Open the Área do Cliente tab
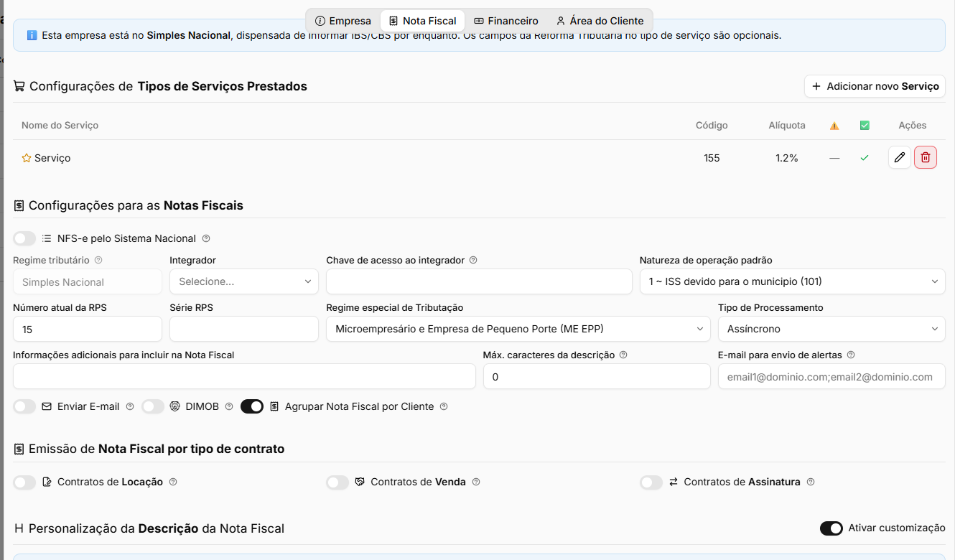Image resolution: width=955 pixels, height=560 pixels. point(600,21)
